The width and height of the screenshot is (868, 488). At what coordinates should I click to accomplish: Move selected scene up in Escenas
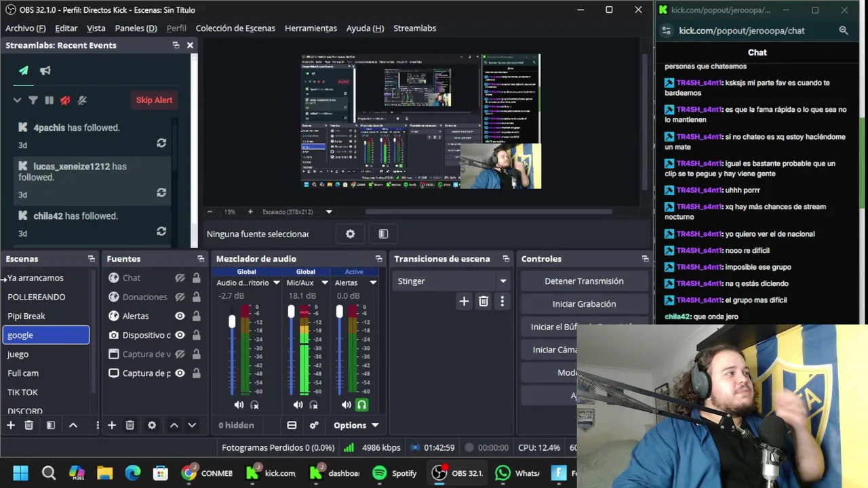(73, 425)
